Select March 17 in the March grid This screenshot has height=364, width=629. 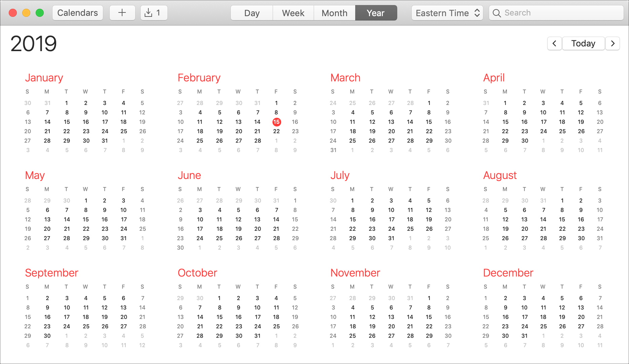[x=333, y=131]
